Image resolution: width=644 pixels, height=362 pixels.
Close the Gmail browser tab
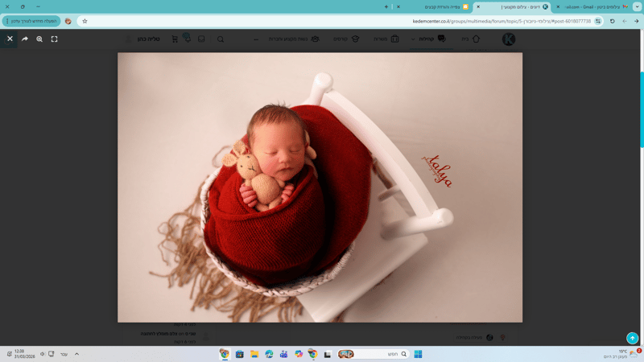pos(558,7)
